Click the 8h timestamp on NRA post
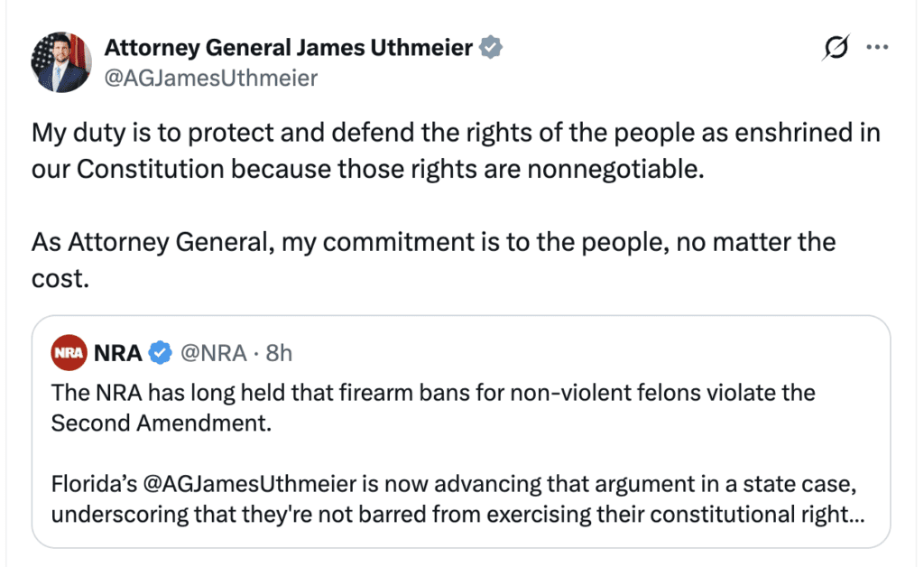This screenshot has height=567, width=924. coord(279,353)
